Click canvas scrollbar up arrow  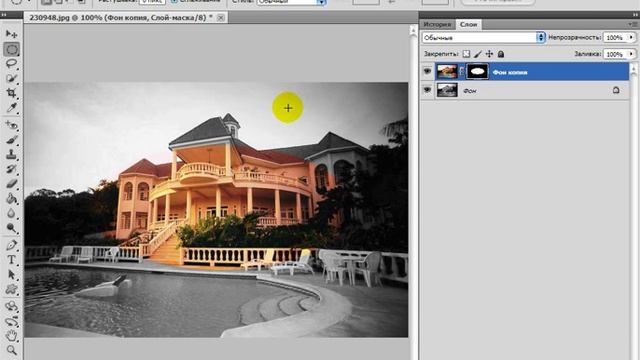click(413, 31)
